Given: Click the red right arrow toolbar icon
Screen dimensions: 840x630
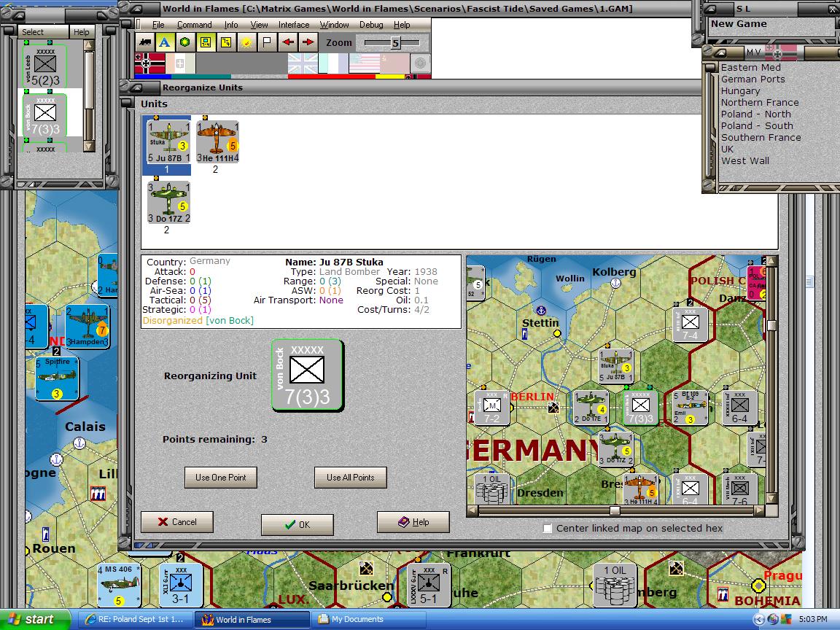Looking at the screenshot, I should pyautogui.click(x=308, y=42).
